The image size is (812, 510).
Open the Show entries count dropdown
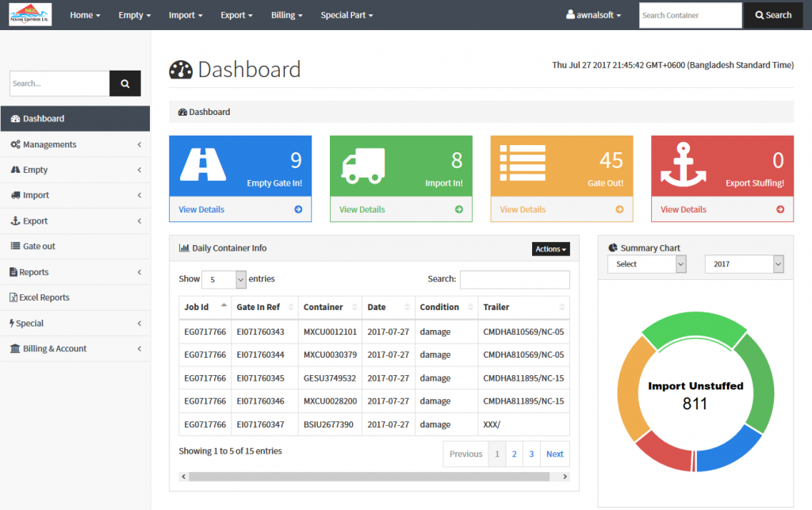tap(224, 279)
